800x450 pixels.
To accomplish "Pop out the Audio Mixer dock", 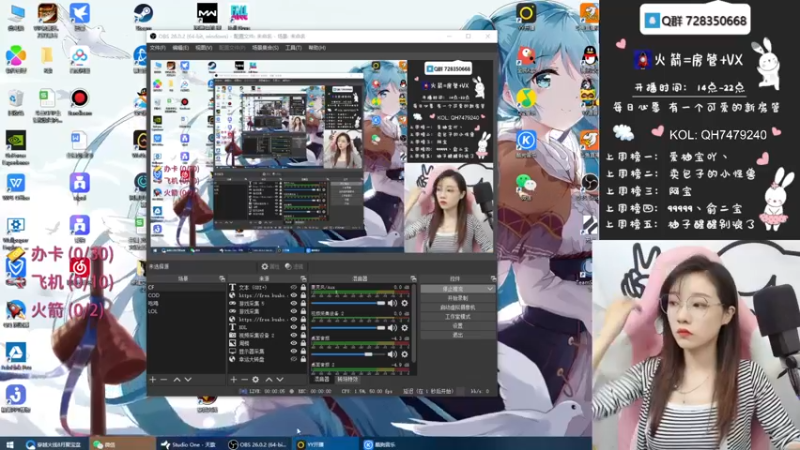I will (x=413, y=279).
